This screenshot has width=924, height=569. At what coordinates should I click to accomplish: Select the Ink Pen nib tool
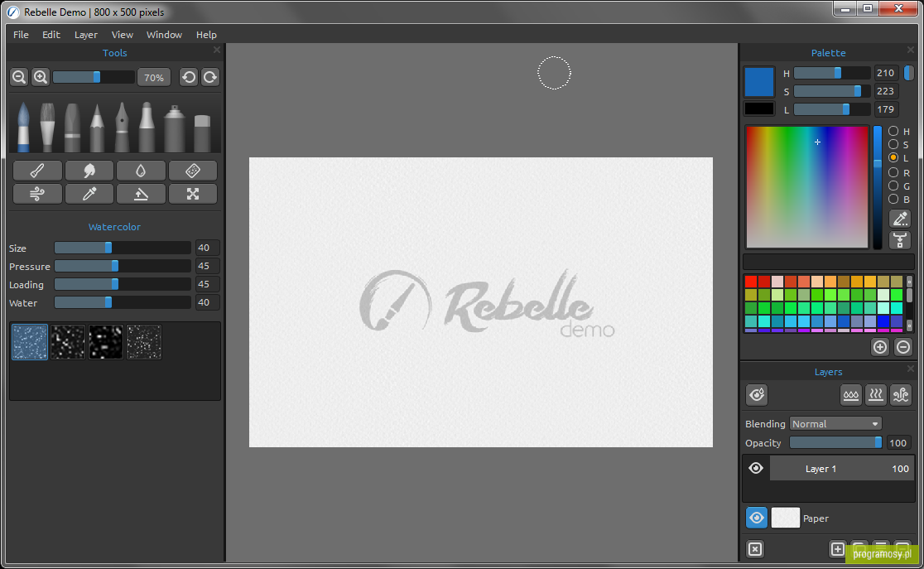click(122, 128)
